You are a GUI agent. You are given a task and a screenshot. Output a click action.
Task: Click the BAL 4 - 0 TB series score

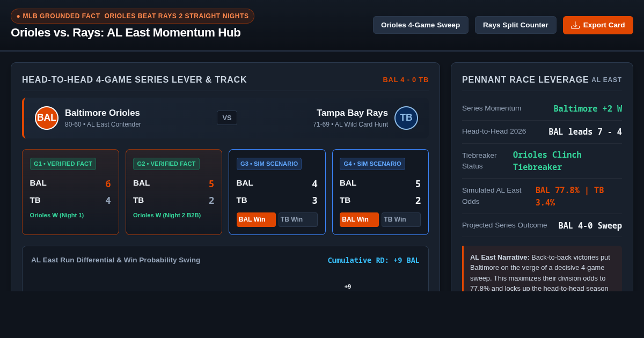[406, 80]
